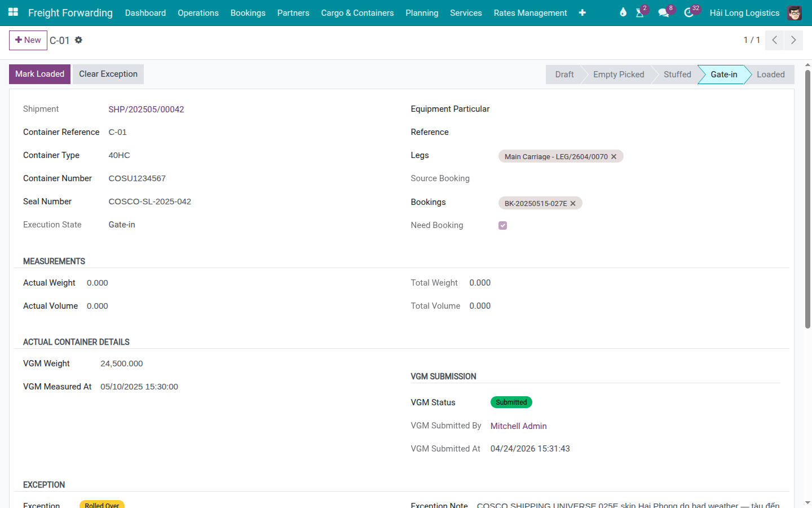
Task: Open the activities clock icon with badge 32
Action: click(689, 12)
